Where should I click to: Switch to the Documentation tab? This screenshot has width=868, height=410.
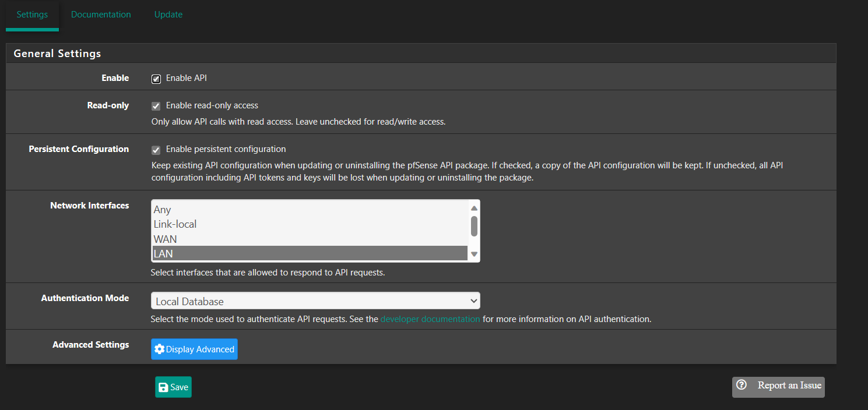click(x=100, y=14)
